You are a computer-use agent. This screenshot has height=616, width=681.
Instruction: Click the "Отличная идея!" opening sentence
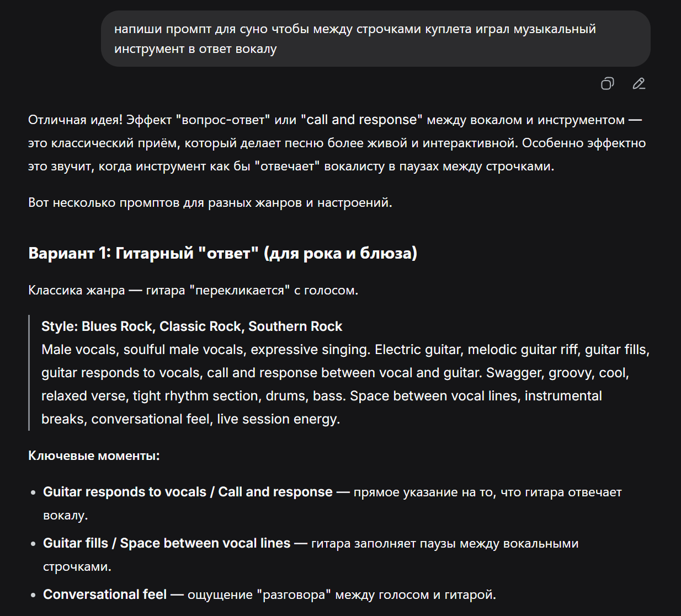point(76,120)
